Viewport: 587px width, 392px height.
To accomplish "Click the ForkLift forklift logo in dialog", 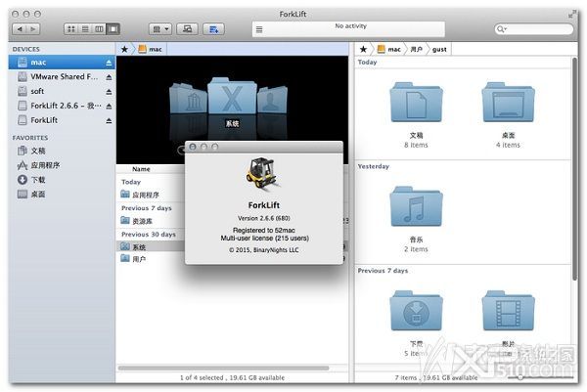I will [263, 172].
